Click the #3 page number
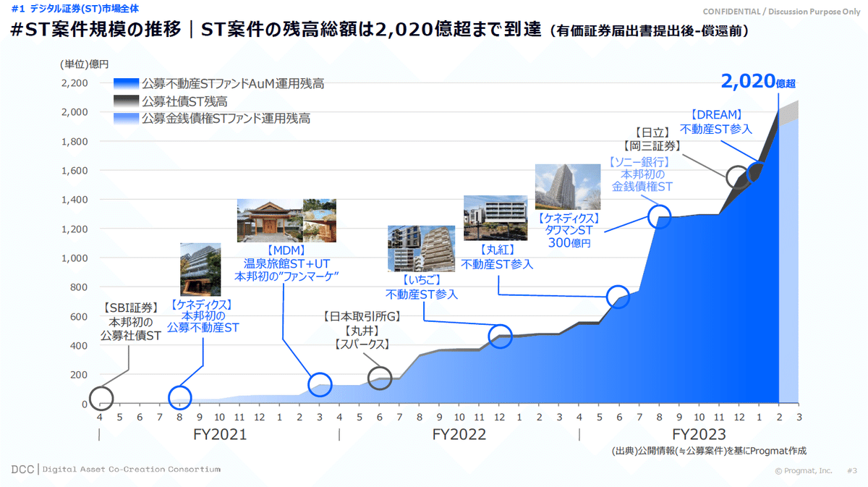 [x=851, y=470]
